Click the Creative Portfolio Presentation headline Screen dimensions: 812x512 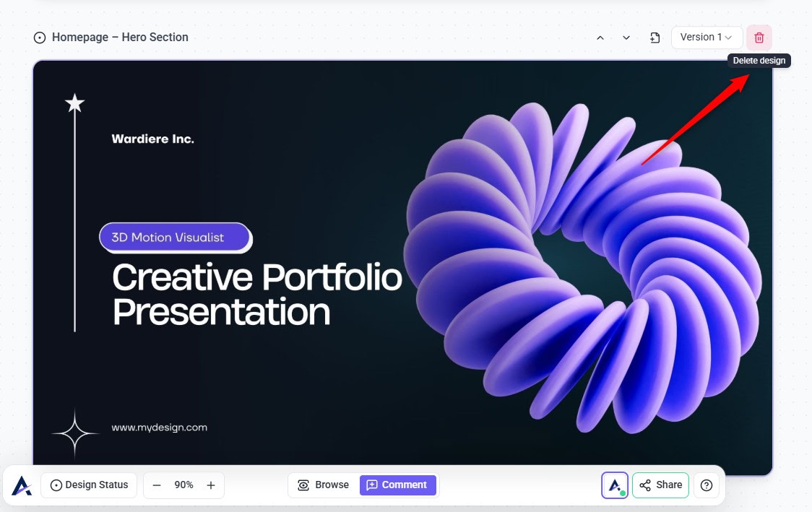point(256,295)
